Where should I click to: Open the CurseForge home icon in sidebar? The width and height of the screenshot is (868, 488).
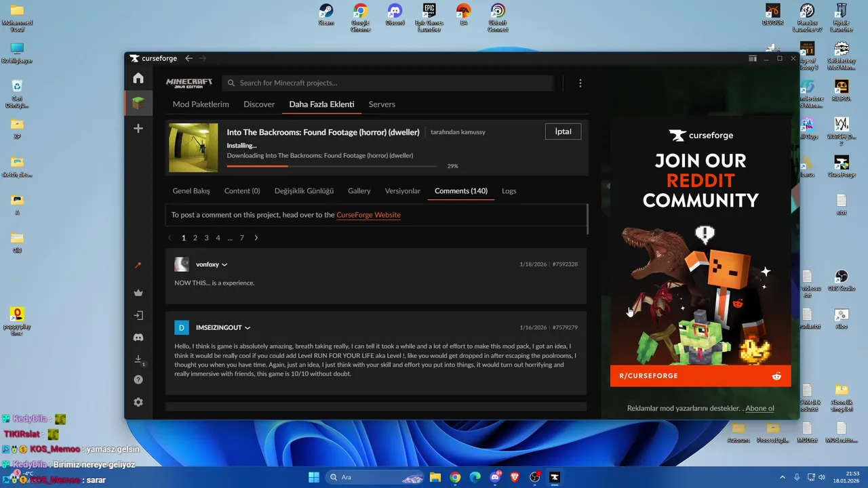pos(138,78)
